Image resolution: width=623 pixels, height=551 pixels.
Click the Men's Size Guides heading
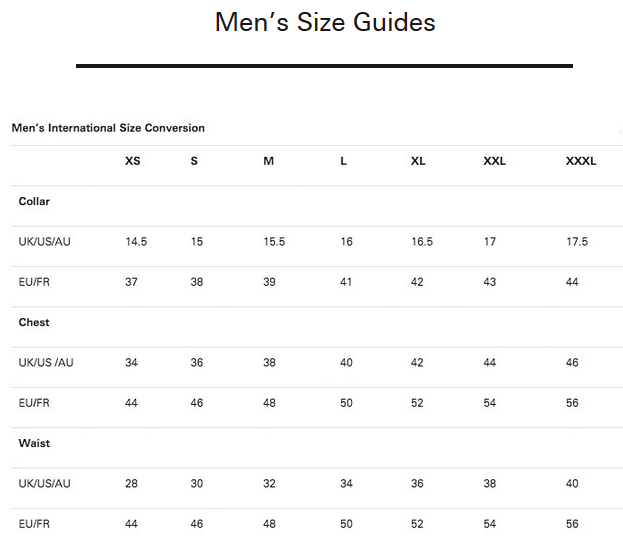(325, 22)
